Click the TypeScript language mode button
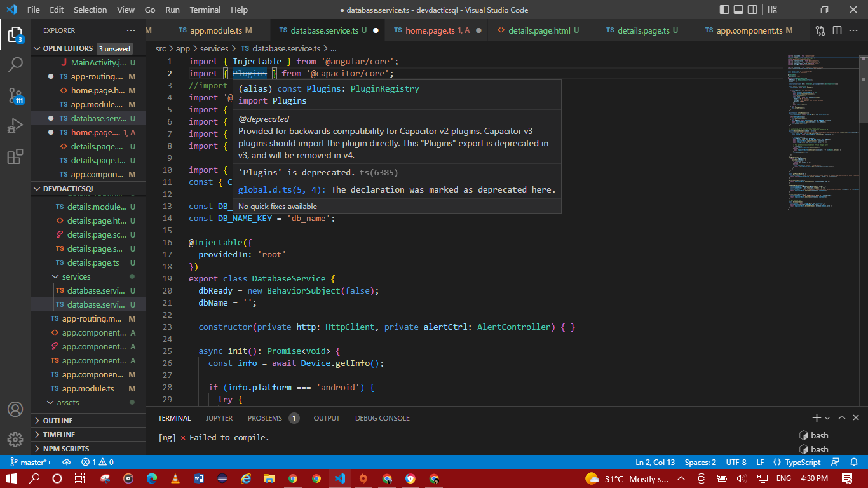Viewport: 868px width, 488px height. (x=803, y=462)
